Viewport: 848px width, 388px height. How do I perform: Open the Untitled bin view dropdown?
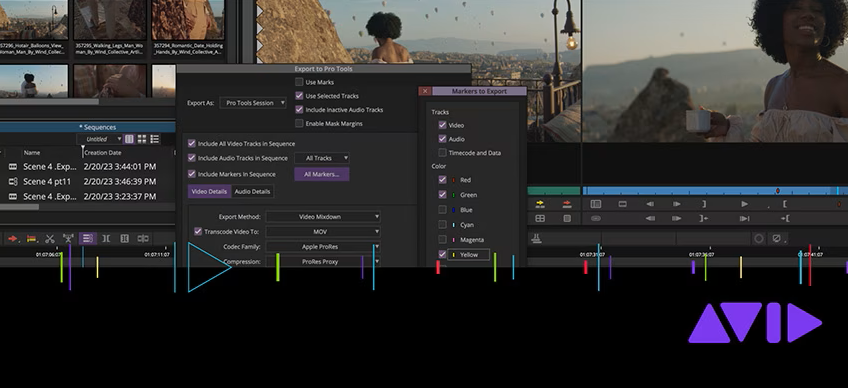click(x=100, y=139)
